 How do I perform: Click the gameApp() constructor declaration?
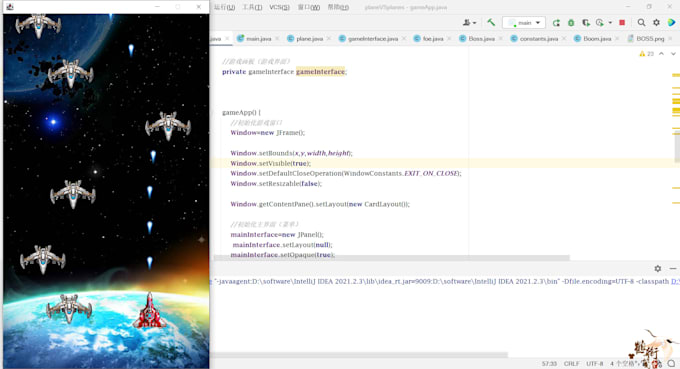241,113
